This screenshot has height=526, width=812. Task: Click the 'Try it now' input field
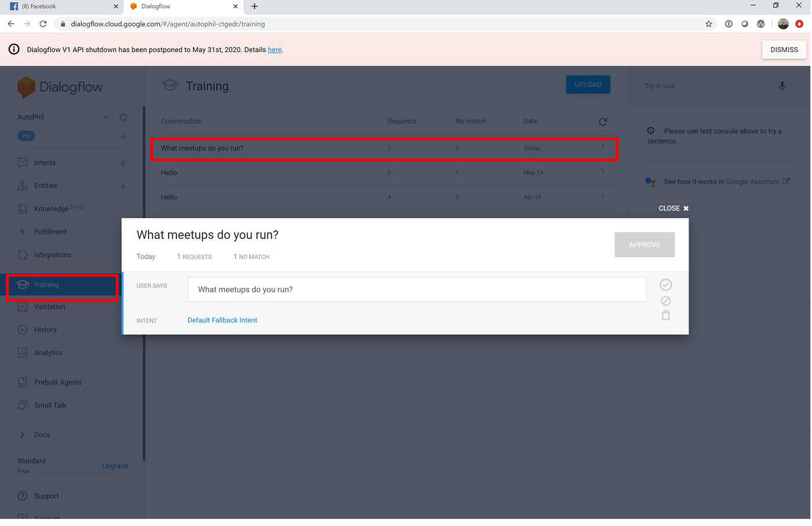tap(696, 85)
